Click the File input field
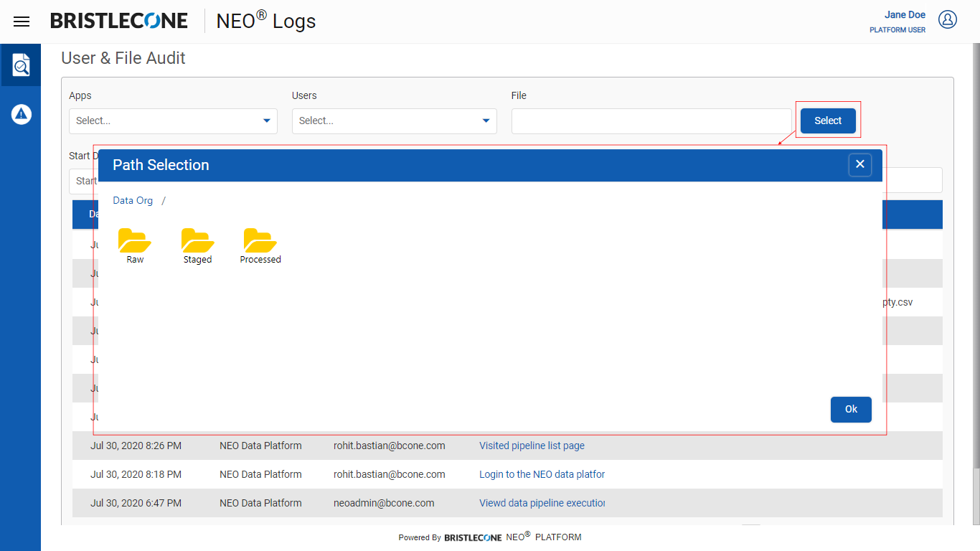The width and height of the screenshot is (980, 551). [651, 121]
